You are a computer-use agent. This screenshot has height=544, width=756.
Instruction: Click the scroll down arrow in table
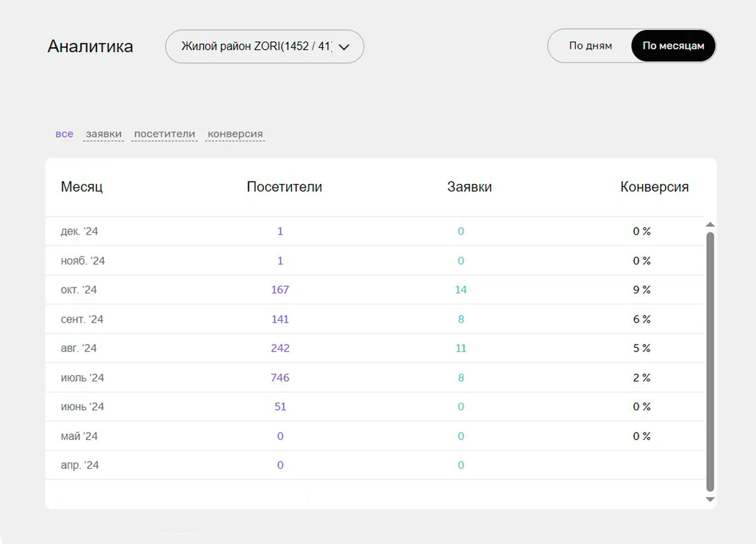click(710, 500)
